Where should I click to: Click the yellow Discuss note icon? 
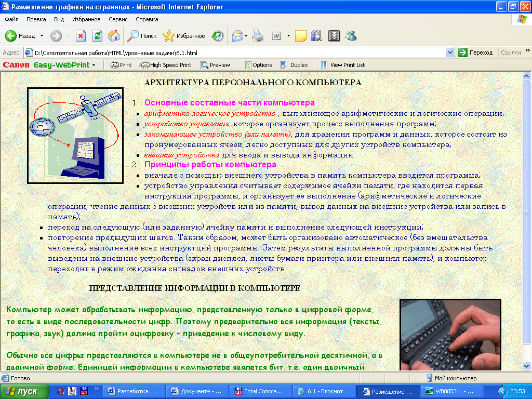(301, 36)
